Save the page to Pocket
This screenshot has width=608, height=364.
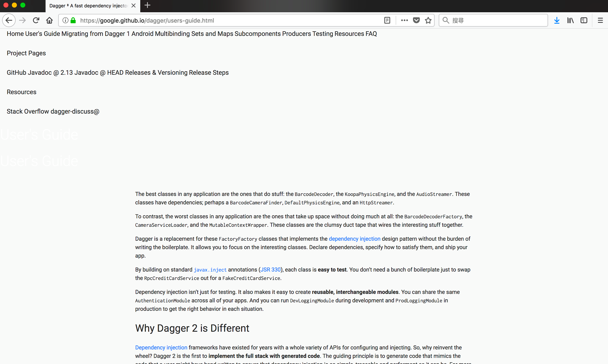tap(416, 20)
